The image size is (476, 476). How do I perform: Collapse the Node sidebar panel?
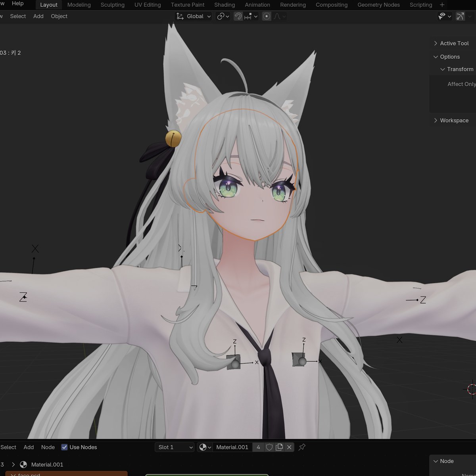click(436, 461)
